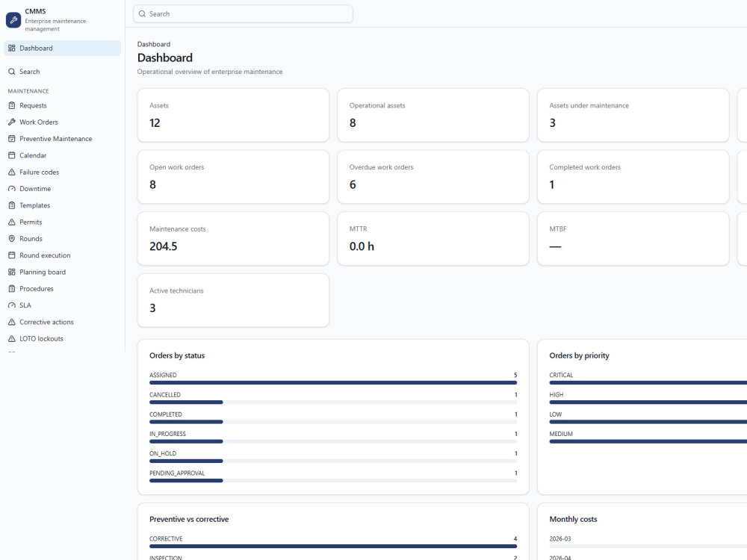Viewport: 747px width, 560px height.
Task: Open Templates page
Action: point(63,205)
